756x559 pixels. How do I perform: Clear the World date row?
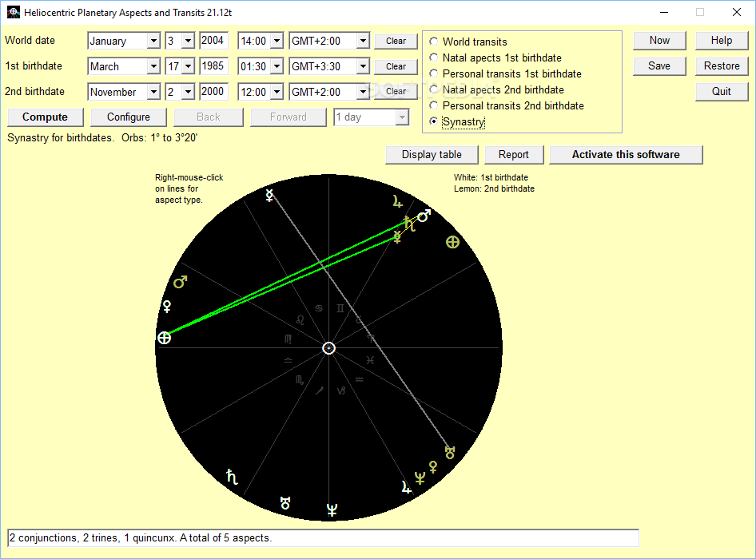(x=396, y=41)
